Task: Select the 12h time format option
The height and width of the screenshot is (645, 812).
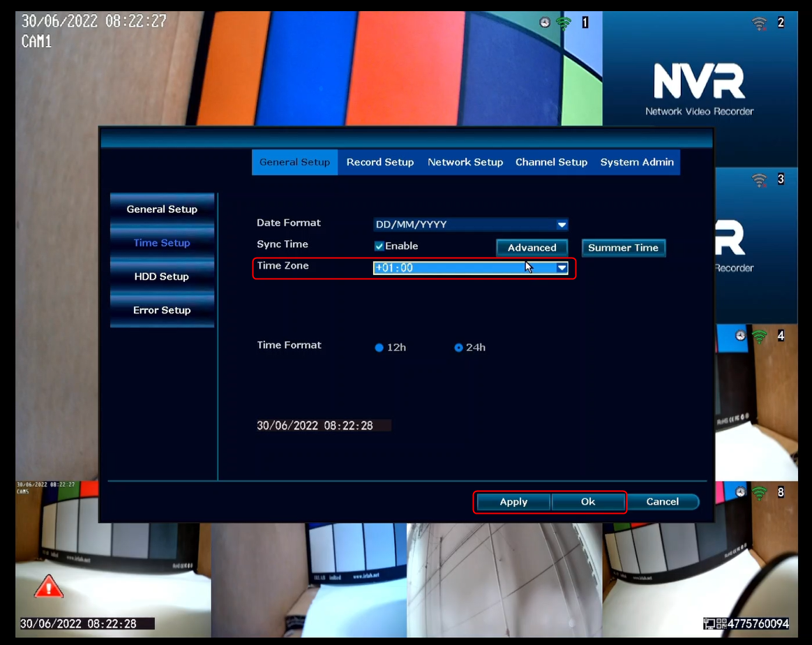Action: pyautogui.click(x=379, y=348)
